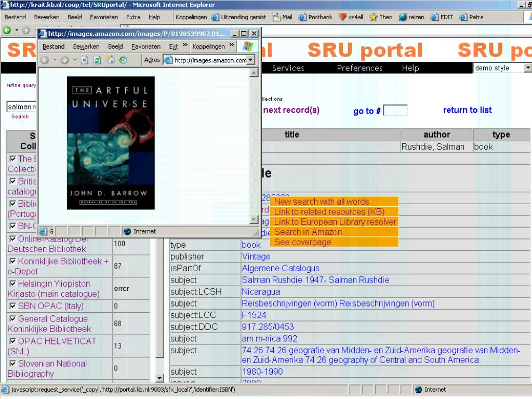Click the page icon in the popup status bar
Screen dimensions: 532x399
pyautogui.click(x=43, y=231)
